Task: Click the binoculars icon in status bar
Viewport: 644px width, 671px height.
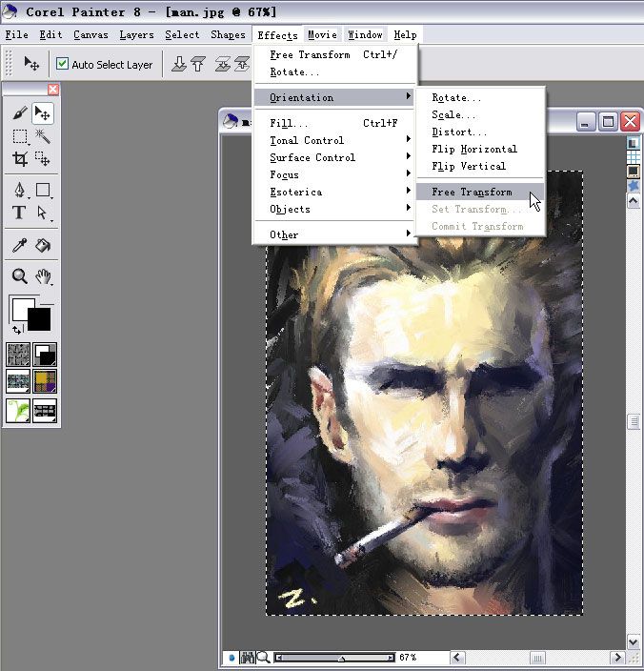Action: (x=247, y=657)
